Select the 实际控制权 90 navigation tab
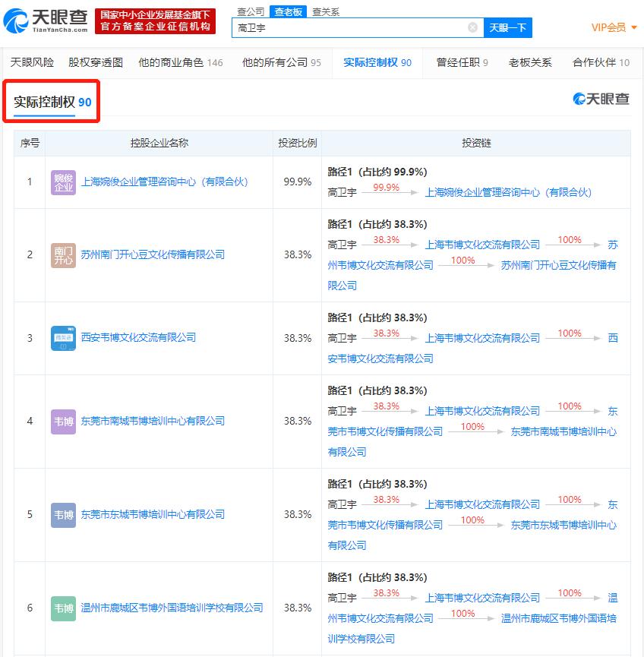644x657 pixels. coord(377,62)
